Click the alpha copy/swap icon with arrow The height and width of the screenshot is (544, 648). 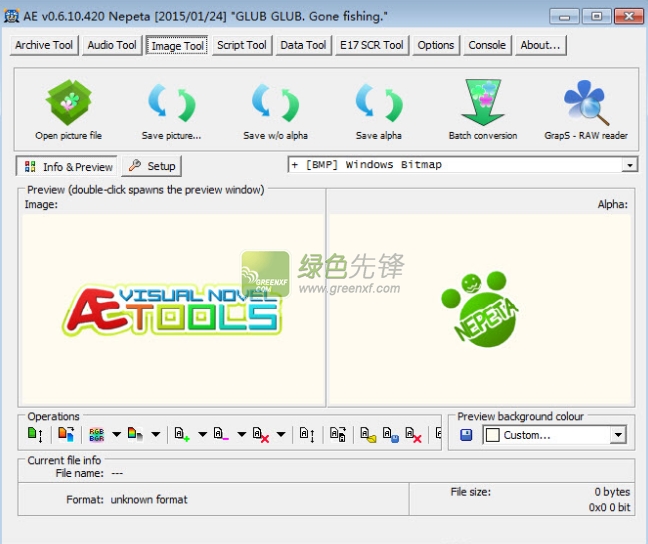click(338, 434)
